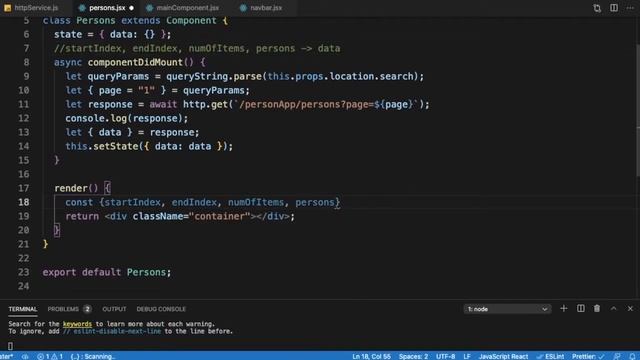The width and height of the screenshot is (640, 360).
Task: Click the comment on line 7
Action: coord(197,49)
